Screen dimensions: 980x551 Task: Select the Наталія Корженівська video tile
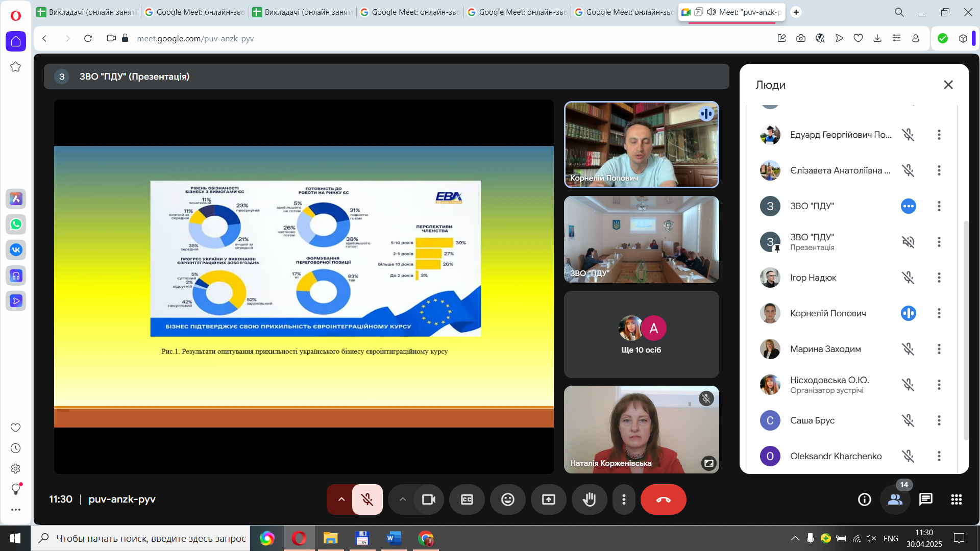coord(641,430)
